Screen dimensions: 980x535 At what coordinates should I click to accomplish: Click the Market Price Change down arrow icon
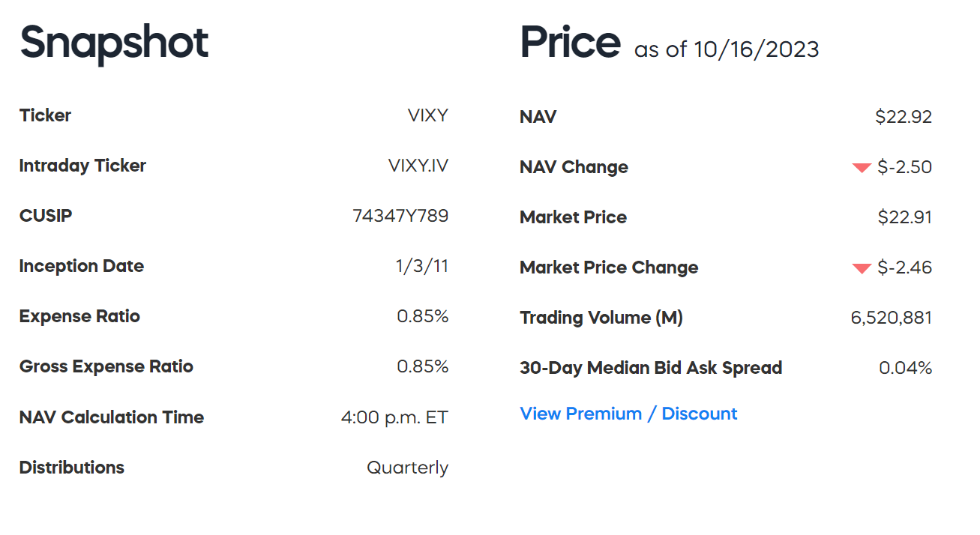pos(861,267)
